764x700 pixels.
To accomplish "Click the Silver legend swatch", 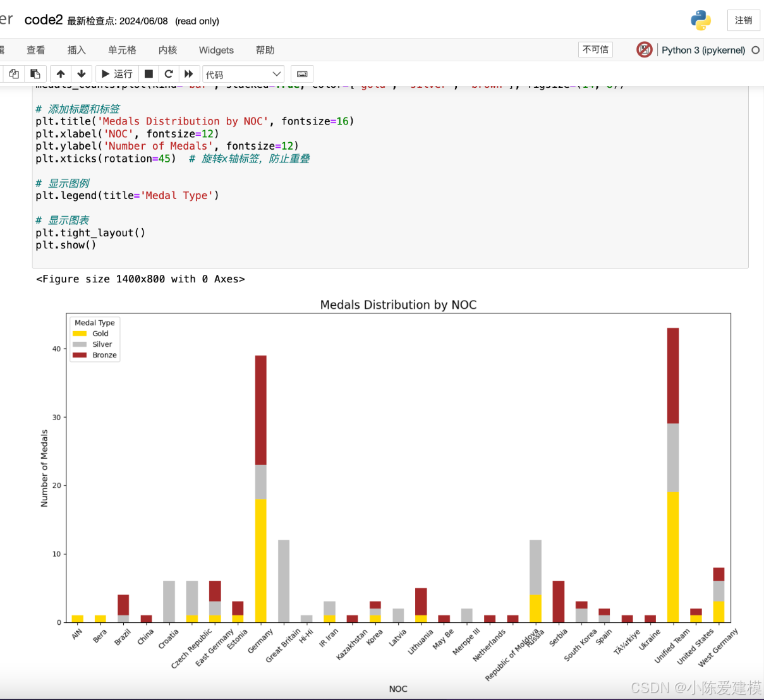I will 80,344.
